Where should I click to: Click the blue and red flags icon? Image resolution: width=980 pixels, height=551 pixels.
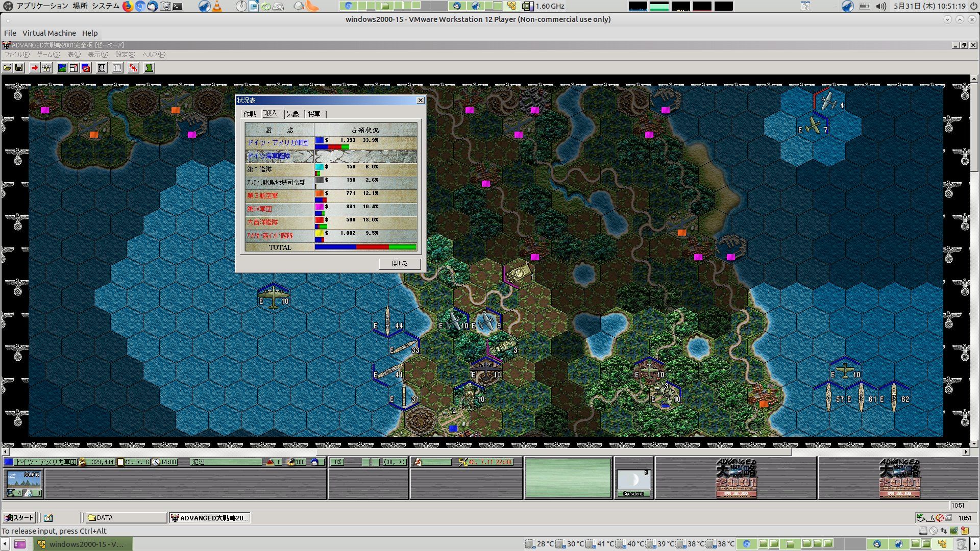coord(86,68)
